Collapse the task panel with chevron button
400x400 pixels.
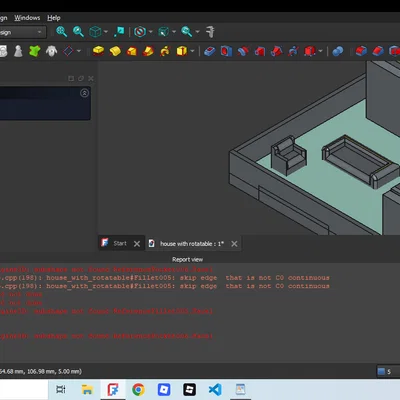[84, 93]
